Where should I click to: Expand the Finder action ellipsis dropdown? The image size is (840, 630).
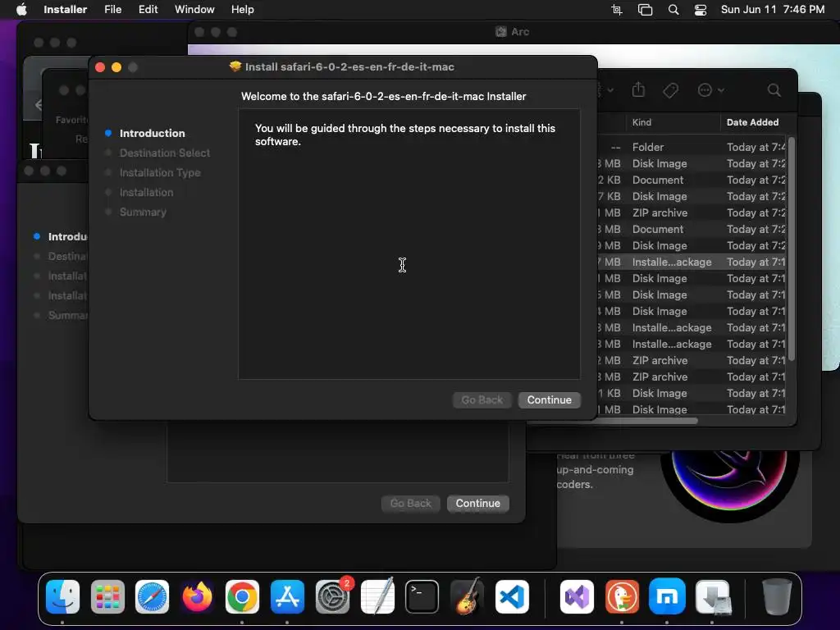(x=711, y=90)
